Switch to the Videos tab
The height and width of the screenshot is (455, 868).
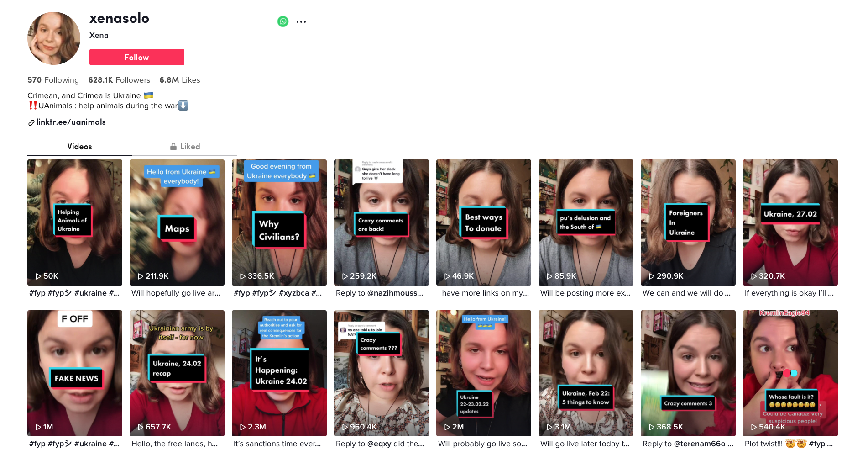point(79,147)
